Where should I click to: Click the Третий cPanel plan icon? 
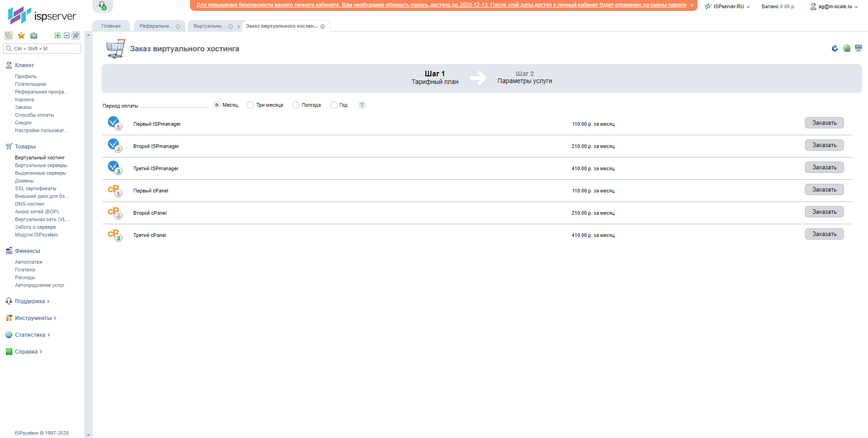point(115,235)
